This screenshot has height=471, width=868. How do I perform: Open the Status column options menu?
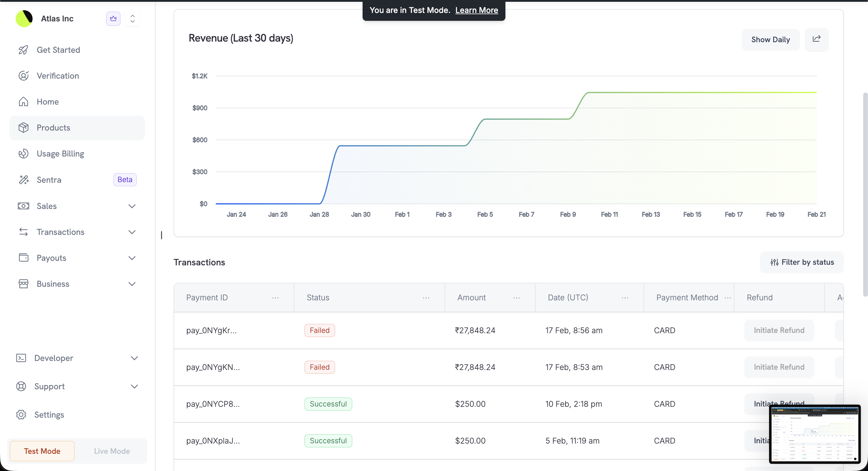426,298
